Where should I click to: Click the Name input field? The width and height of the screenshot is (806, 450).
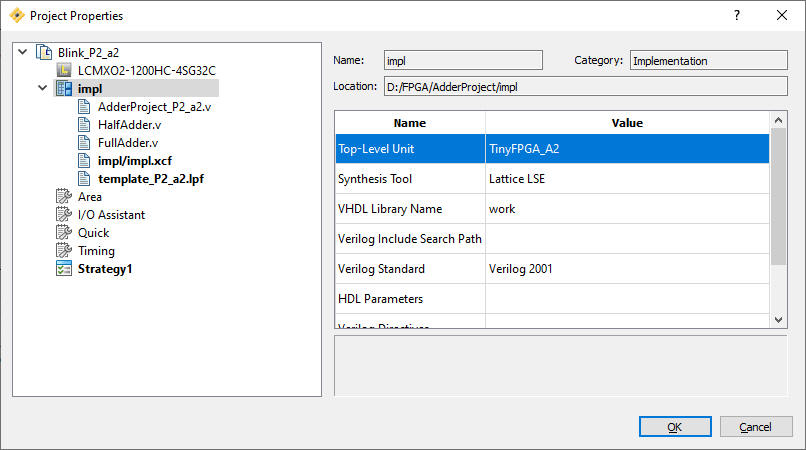point(463,60)
